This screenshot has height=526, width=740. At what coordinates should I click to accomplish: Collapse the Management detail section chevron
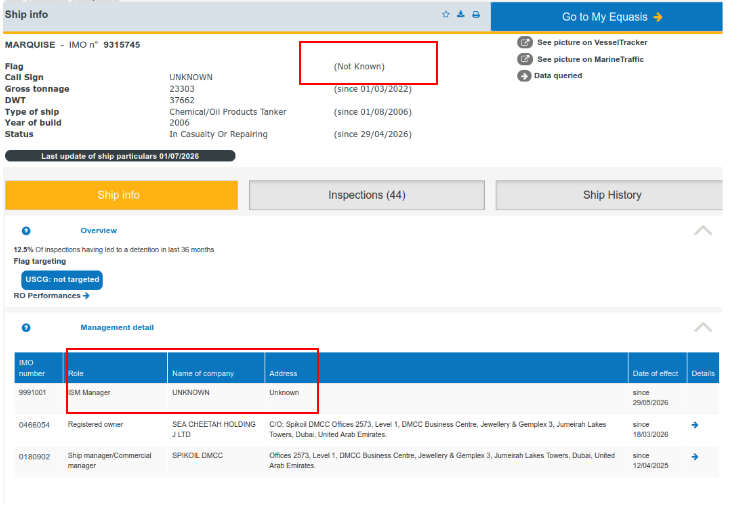[703, 327]
